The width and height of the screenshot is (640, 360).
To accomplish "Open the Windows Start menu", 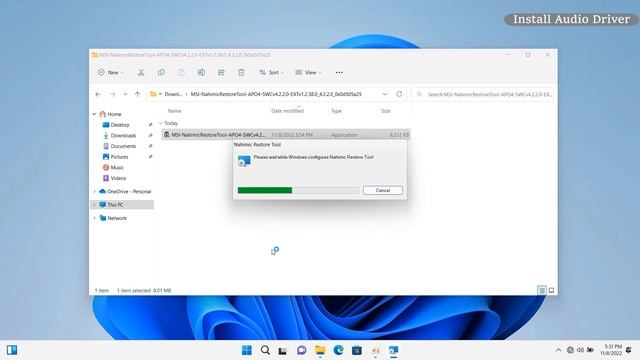I will tap(247, 350).
